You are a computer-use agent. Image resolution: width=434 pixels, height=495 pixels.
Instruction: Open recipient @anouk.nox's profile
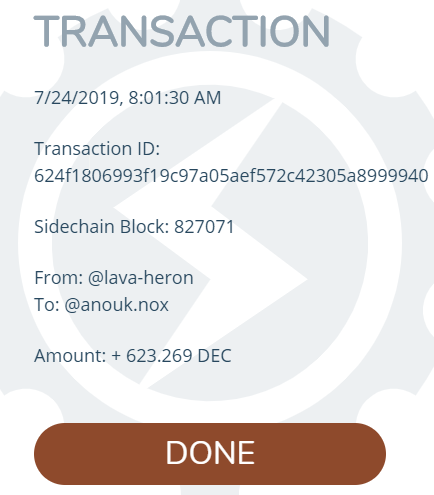pyautogui.click(x=116, y=304)
